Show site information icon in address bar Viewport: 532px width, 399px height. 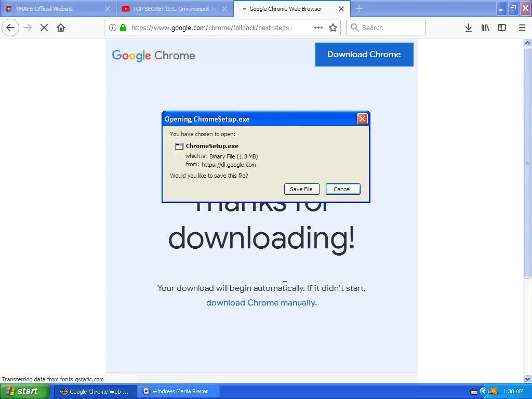(113, 28)
